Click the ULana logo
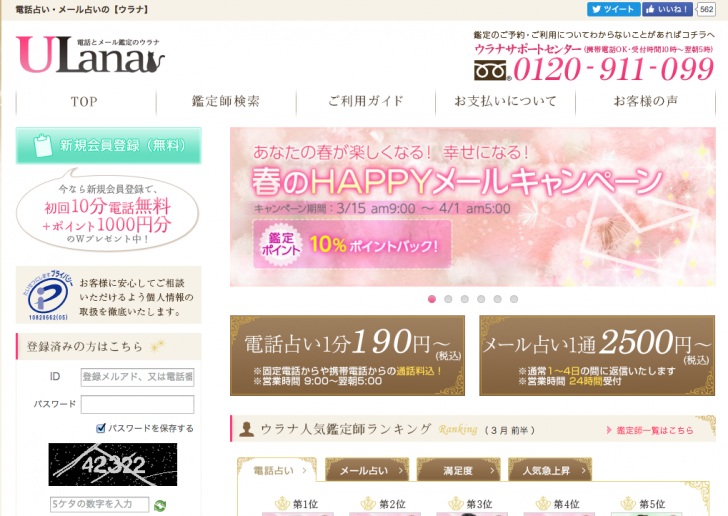 pyautogui.click(x=91, y=55)
